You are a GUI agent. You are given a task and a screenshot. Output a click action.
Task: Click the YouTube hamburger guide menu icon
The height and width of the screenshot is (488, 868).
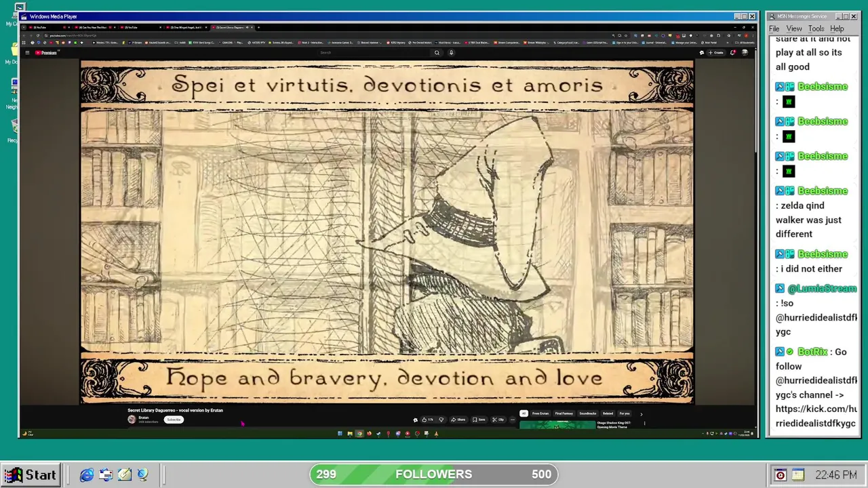pos(27,52)
